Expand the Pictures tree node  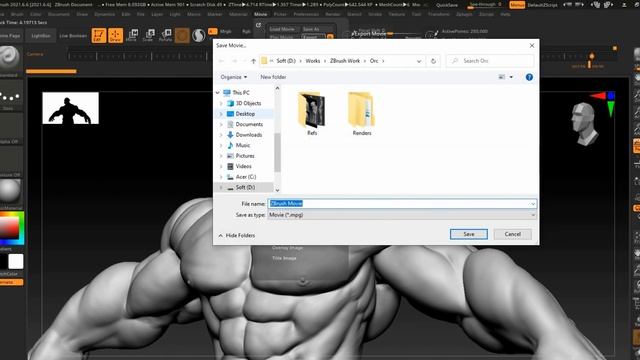point(221,156)
